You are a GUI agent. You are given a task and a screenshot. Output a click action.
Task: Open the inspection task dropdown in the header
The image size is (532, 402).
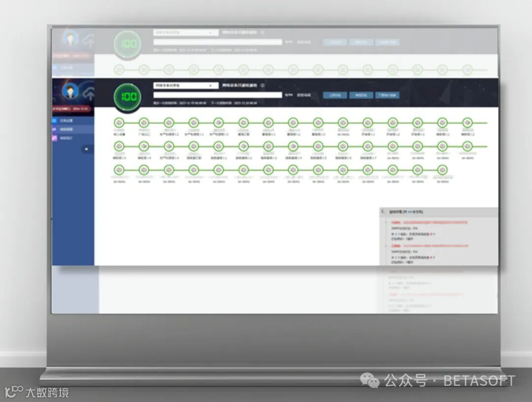[x=186, y=86]
